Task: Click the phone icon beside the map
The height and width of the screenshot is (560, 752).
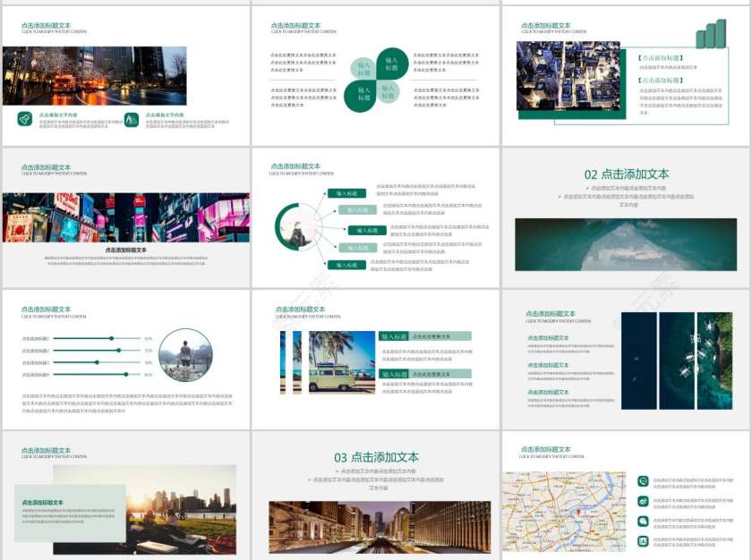Action: point(643,481)
